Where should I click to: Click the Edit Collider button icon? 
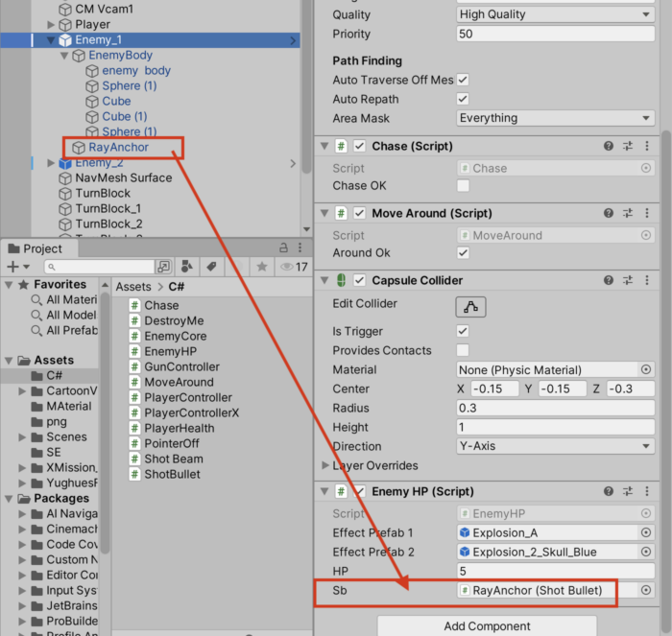tap(470, 307)
